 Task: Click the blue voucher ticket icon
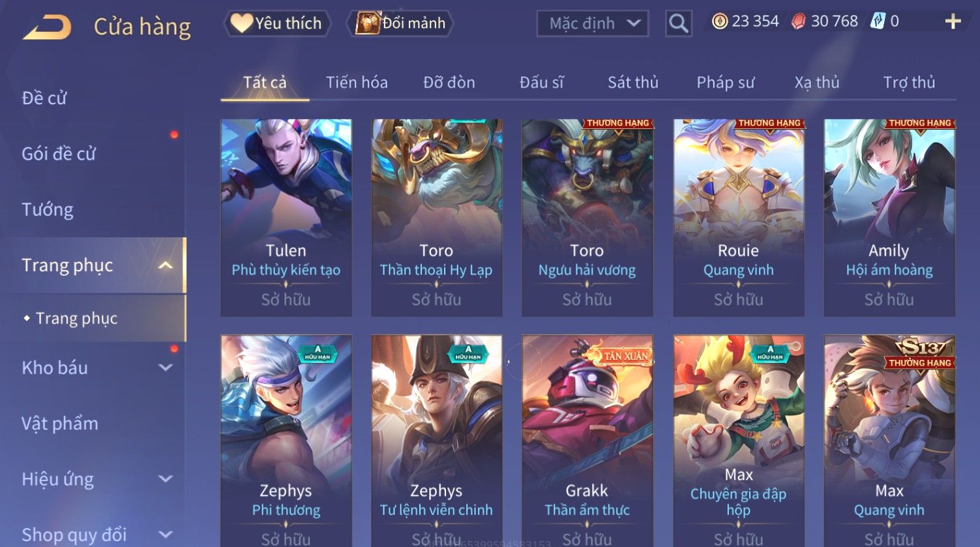878,22
